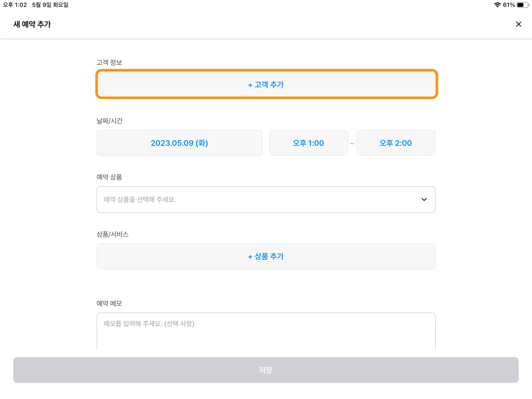Tap the 오후 1:02 clock in status bar

[x=15, y=5]
